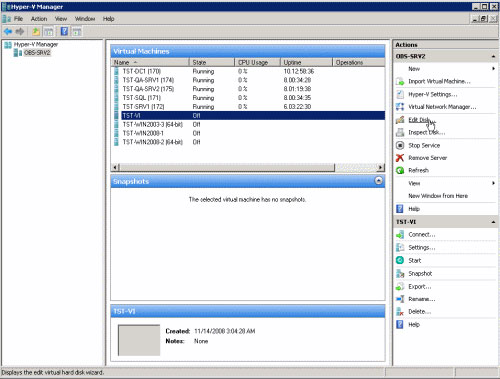Click the Settings icon in TST-VI actions
The width and height of the screenshot is (500, 379).
[x=400, y=248]
